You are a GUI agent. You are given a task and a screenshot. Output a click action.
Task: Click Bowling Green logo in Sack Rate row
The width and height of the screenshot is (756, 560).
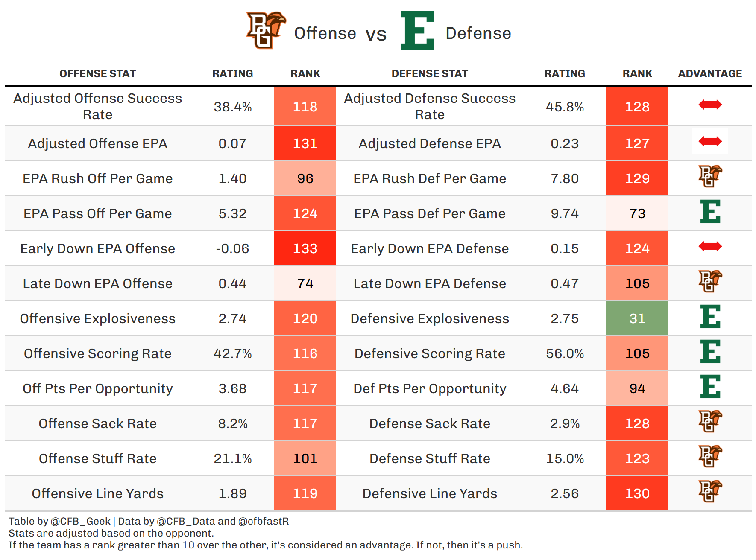pos(710,421)
